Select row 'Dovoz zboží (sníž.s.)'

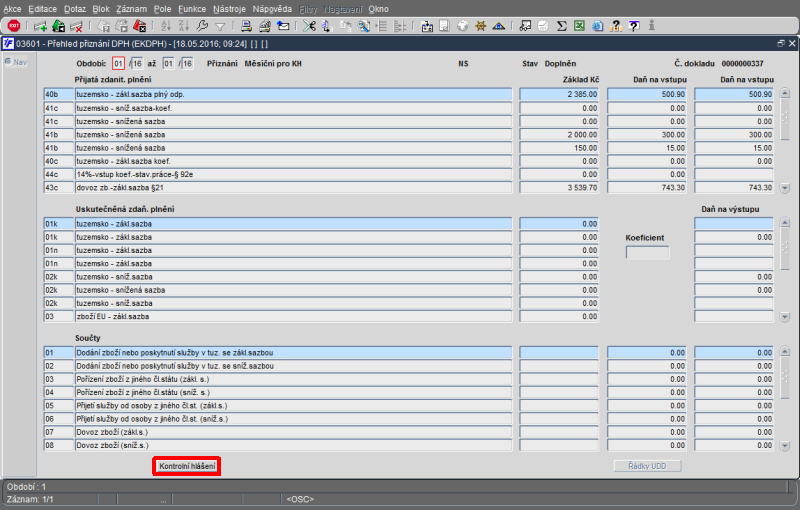(293, 445)
